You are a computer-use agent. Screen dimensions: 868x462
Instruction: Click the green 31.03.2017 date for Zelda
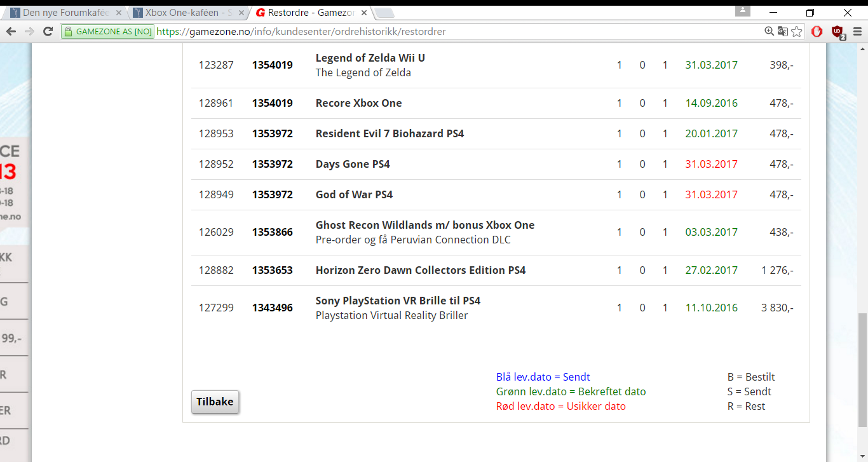coord(712,65)
